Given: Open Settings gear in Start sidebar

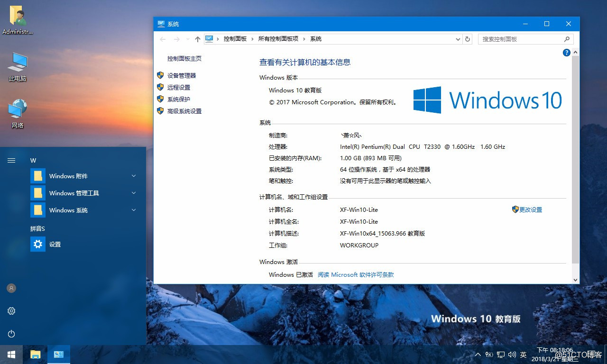Looking at the screenshot, I should [x=11, y=311].
